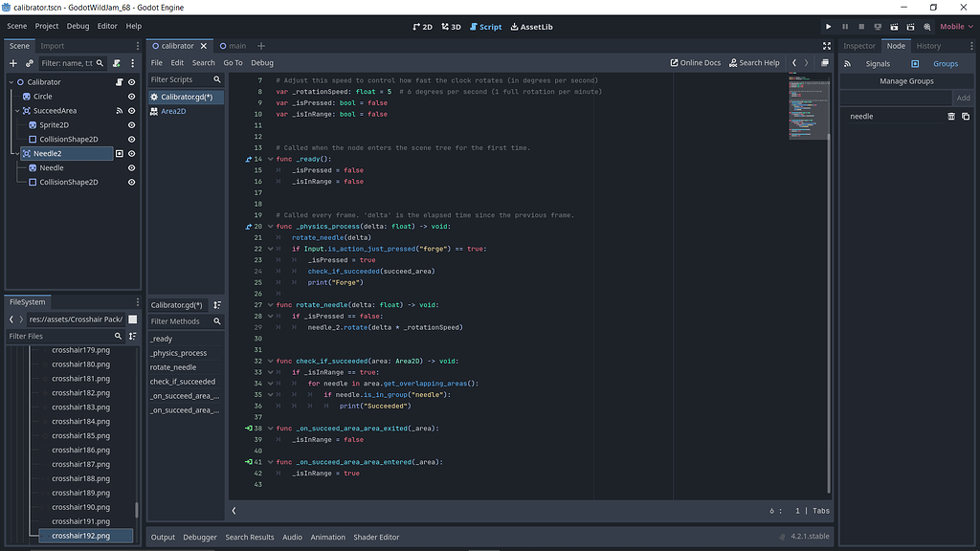
Task: Open Online Docs link
Action: [696, 63]
